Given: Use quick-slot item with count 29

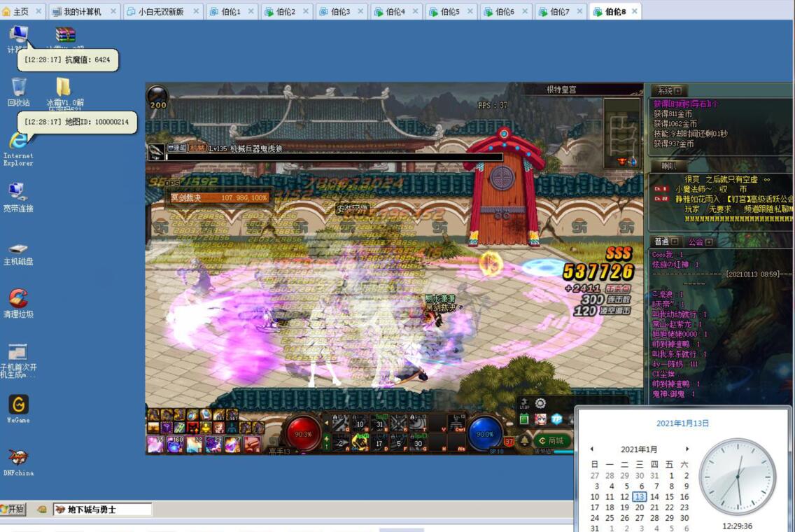Looking at the screenshot, I should 213,444.
